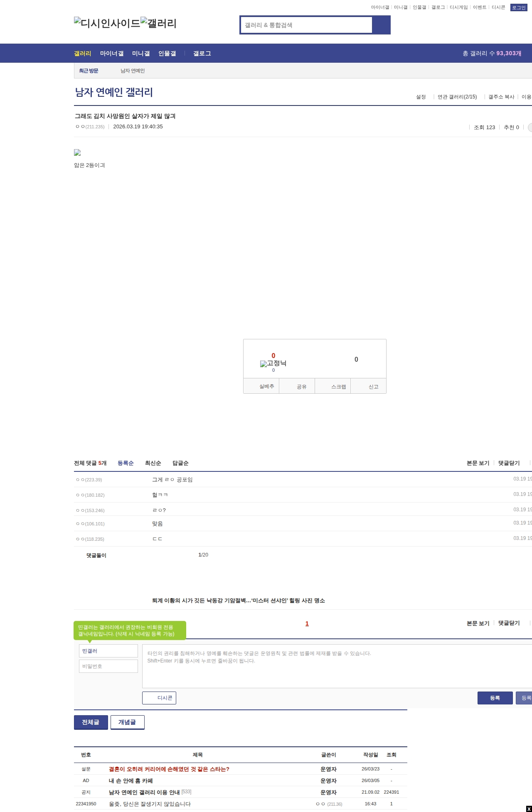Open the broken image in the post body

77,153
